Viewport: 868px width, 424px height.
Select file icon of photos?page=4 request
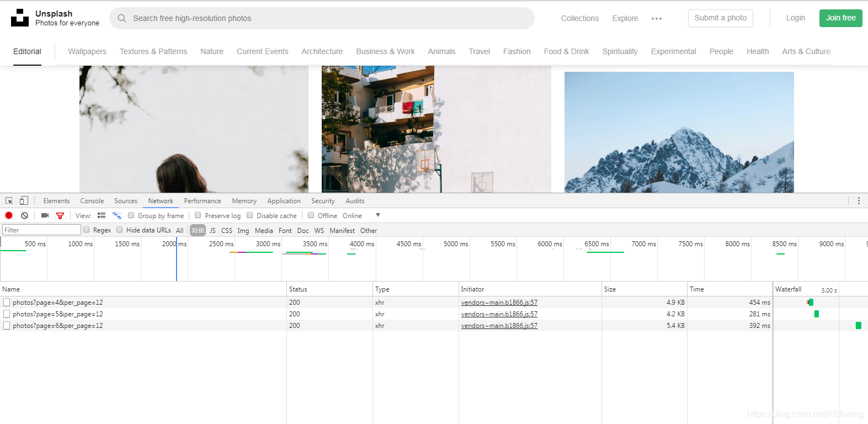coord(7,303)
